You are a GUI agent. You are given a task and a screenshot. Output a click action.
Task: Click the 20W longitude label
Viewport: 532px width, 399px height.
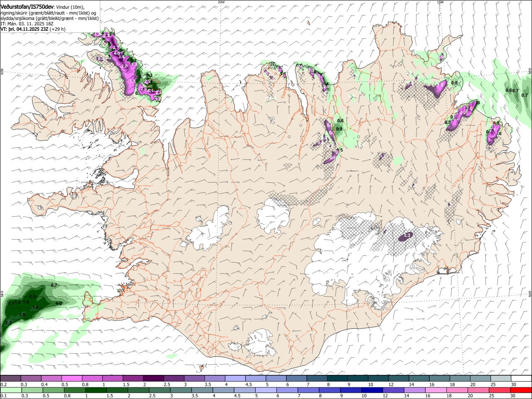point(221,2)
